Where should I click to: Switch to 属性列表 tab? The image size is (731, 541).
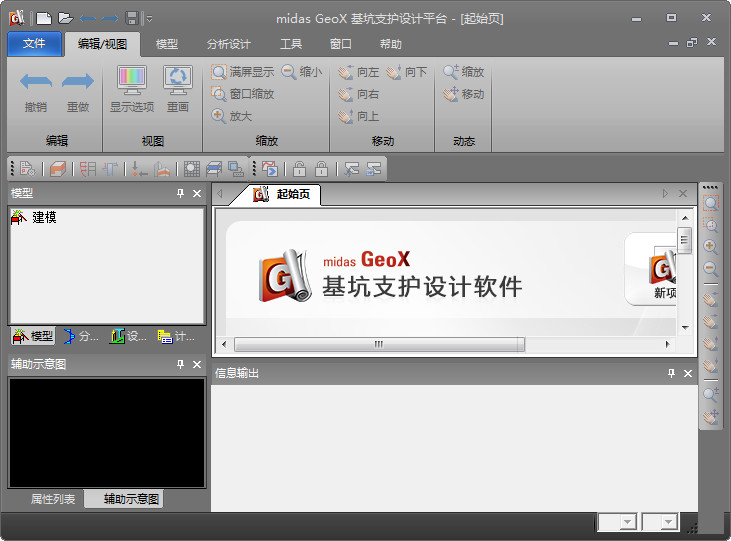(53, 499)
